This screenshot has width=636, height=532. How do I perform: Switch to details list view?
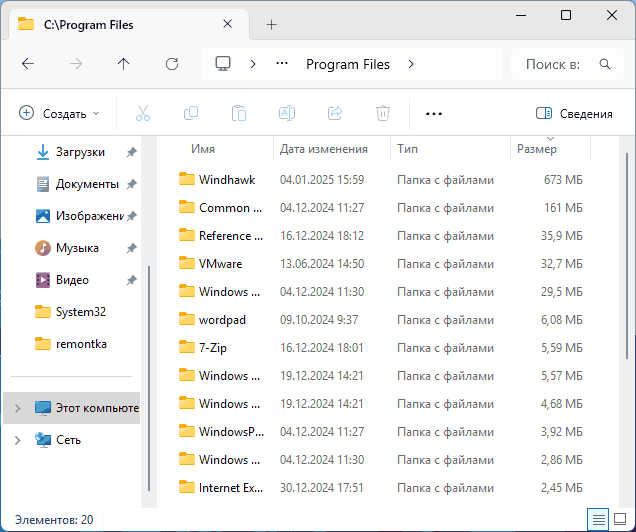[598, 519]
